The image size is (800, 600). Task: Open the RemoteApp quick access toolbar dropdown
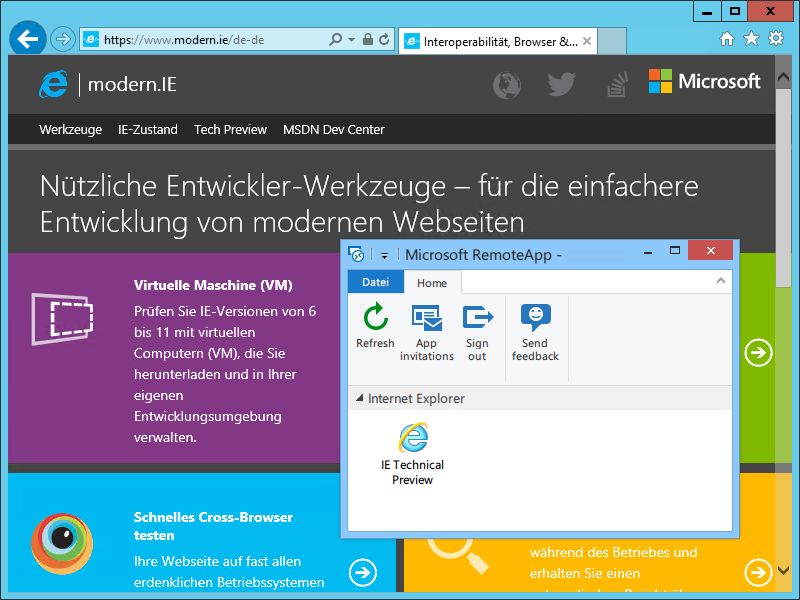click(385, 255)
